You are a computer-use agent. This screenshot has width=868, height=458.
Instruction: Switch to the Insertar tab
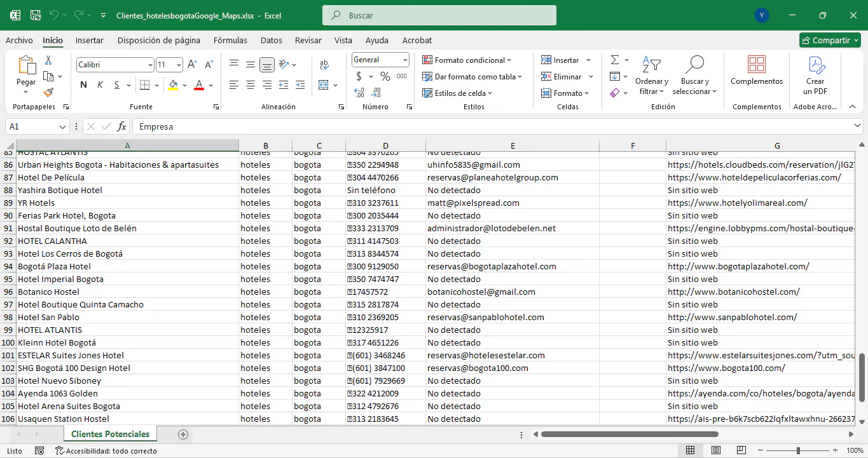(x=90, y=40)
